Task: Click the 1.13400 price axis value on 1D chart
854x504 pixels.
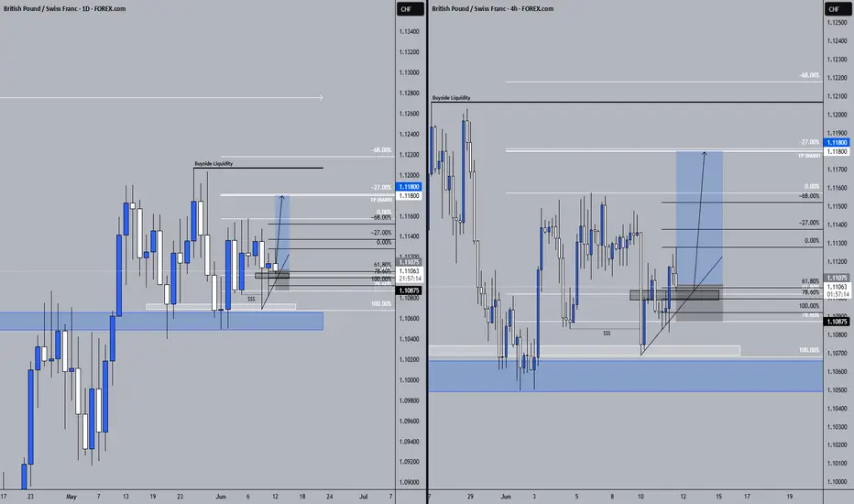Action: click(x=409, y=31)
